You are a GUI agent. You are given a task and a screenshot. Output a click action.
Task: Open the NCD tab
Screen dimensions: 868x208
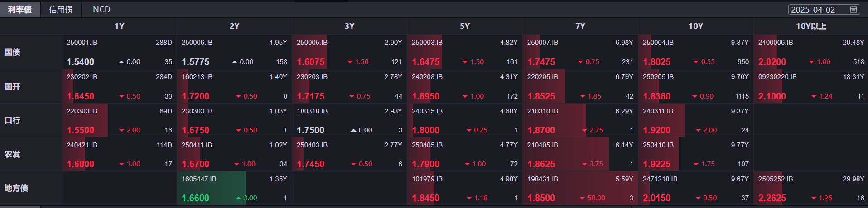[101, 9]
